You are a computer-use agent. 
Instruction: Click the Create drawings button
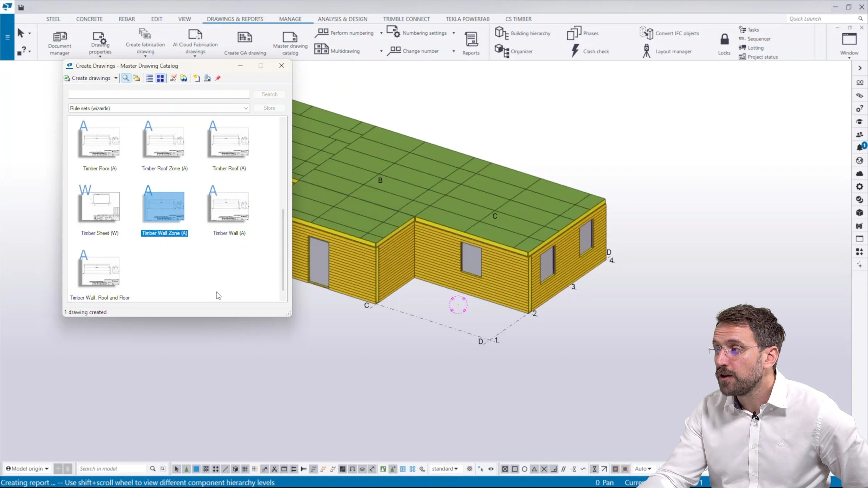pyautogui.click(x=87, y=78)
